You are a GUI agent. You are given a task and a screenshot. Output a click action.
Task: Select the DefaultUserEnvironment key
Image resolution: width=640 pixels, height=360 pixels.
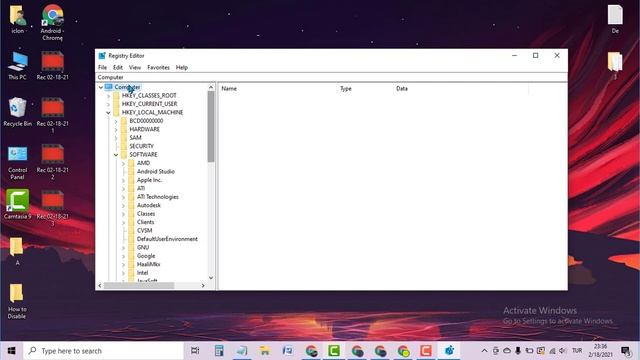tap(167, 239)
